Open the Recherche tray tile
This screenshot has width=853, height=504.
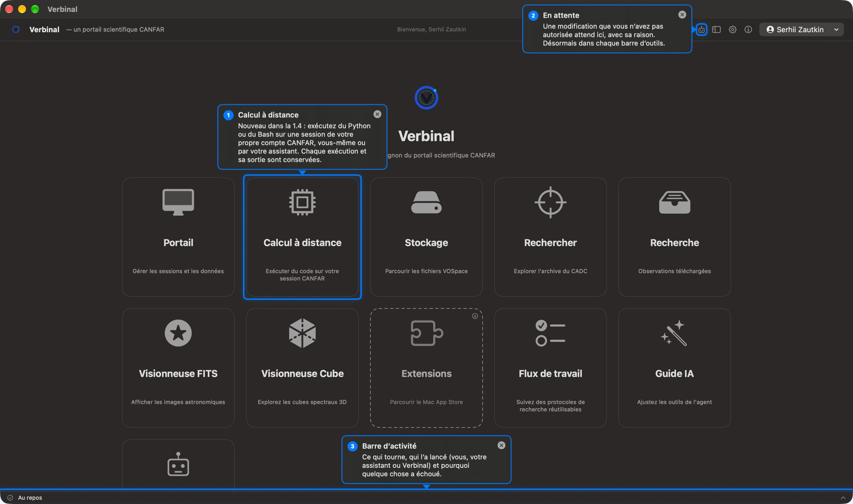(674, 237)
